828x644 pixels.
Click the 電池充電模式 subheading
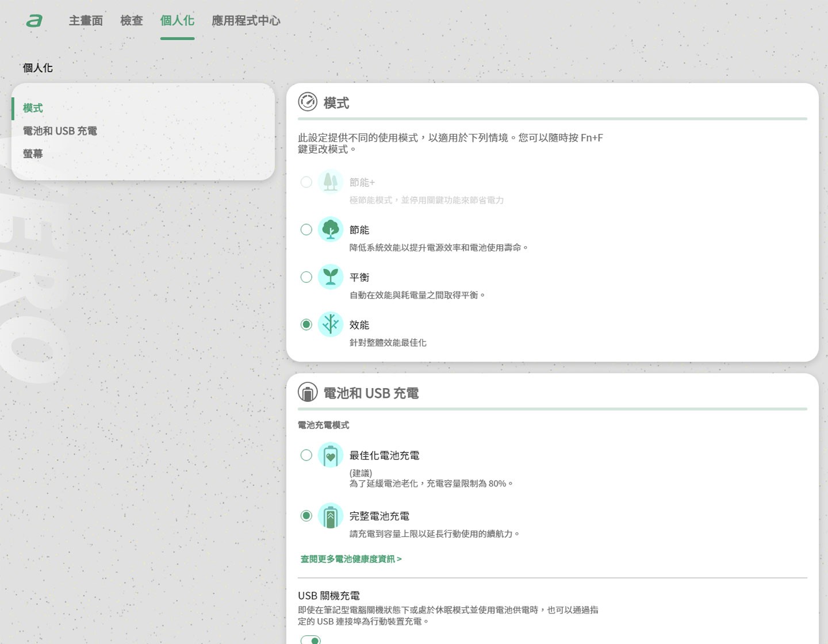pos(323,425)
